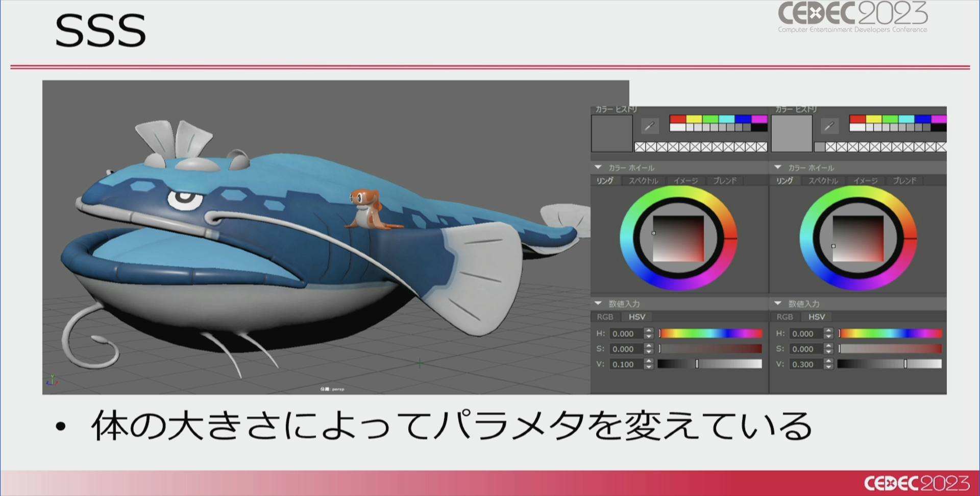Click the persp camera label in viewport

[332, 389]
